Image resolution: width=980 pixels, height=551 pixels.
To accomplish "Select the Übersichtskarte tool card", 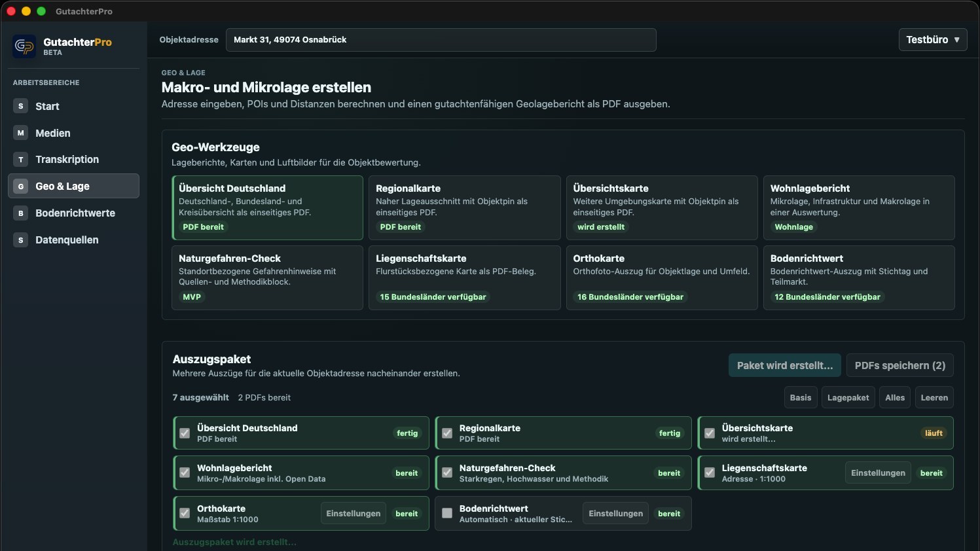I will pos(662,207).
